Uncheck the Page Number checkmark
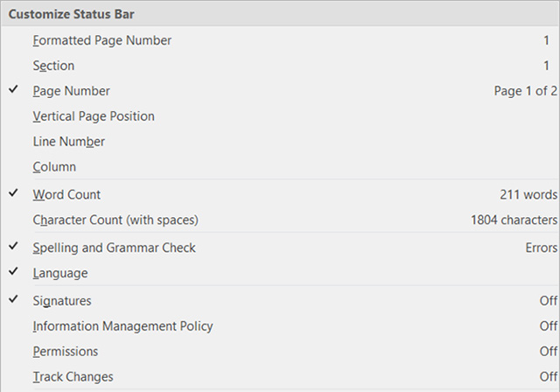The image size is (560, 392). point(14,90)
